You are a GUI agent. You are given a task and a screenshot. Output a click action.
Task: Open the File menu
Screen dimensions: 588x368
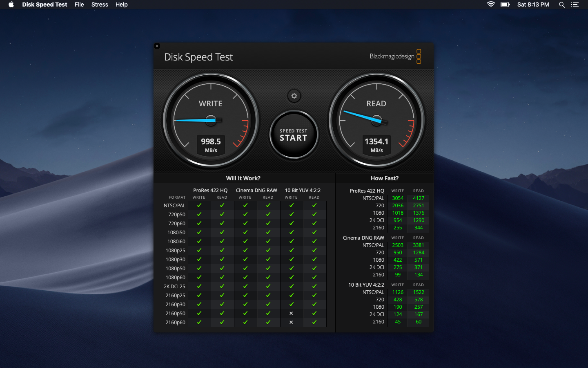click(79, 4)
